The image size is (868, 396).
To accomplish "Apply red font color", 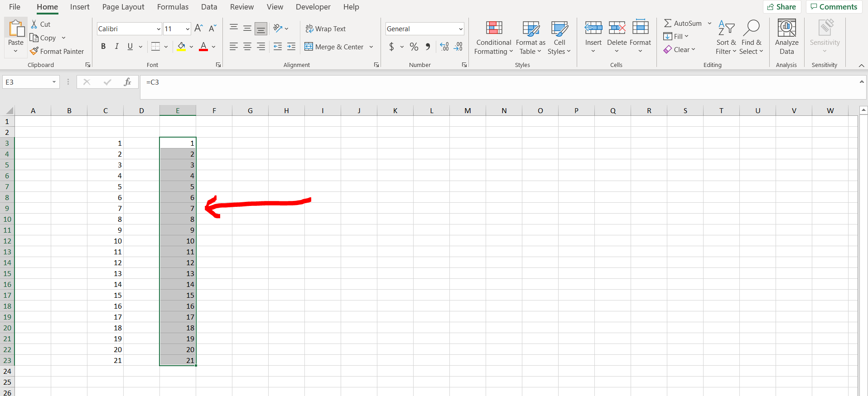I will click(203, 47).
